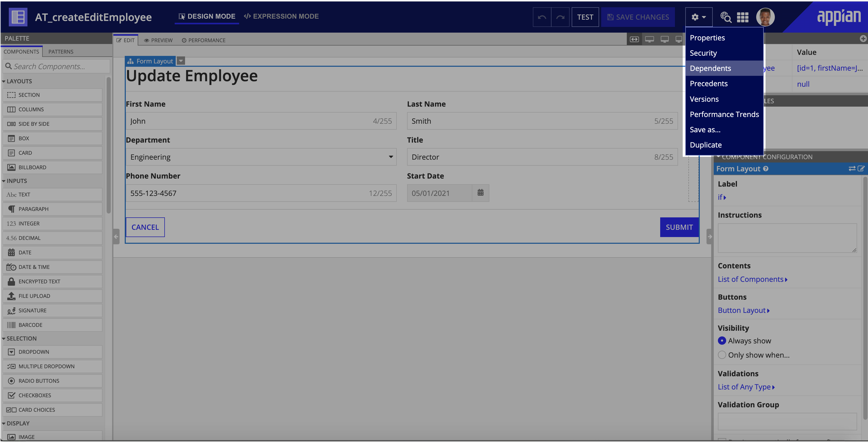Open global search with the globe icon
Screen dimensions: 868x442
pos(726,17)
